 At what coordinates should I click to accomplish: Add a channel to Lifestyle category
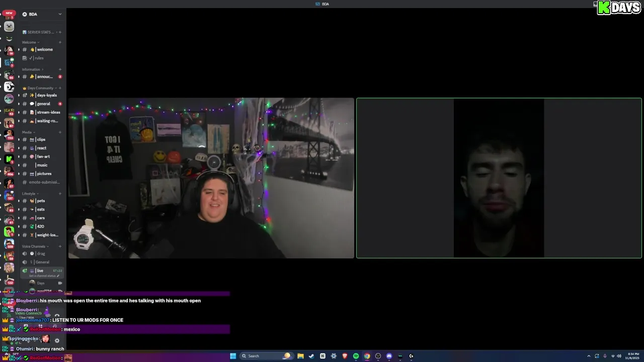coord(60,194)
